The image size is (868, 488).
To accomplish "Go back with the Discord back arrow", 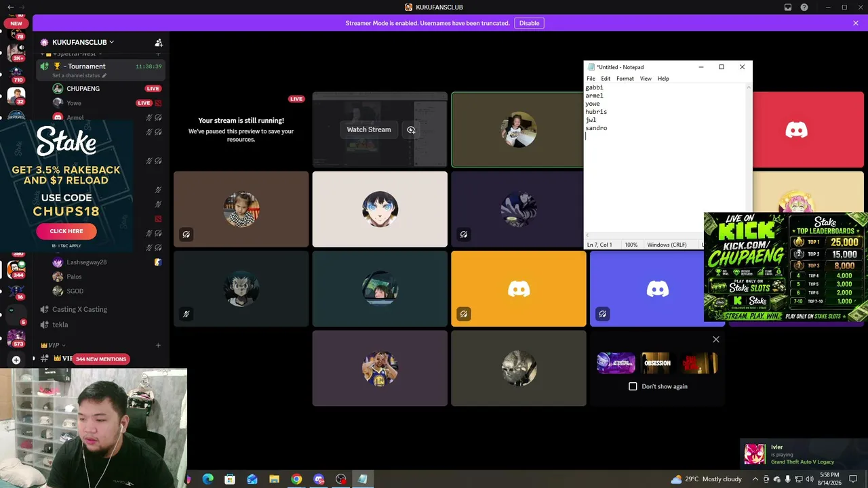I will click(x=10, y=7).
